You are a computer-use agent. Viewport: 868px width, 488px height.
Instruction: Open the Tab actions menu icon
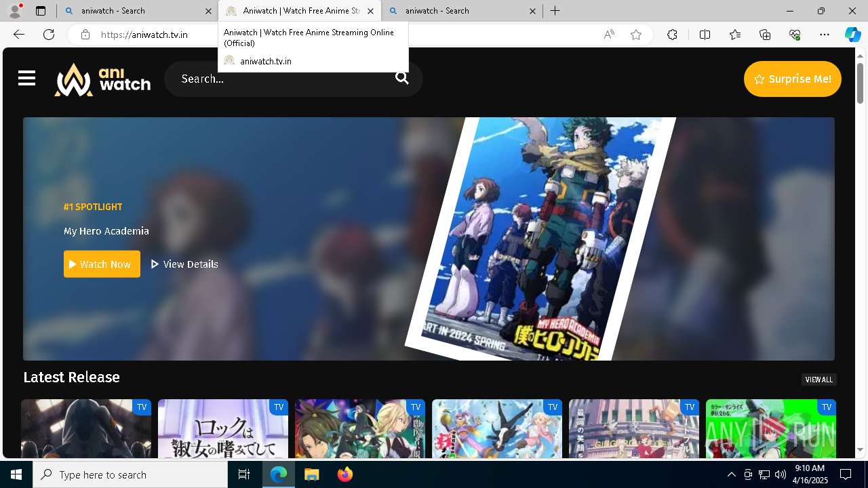click(x=41, y=11)
